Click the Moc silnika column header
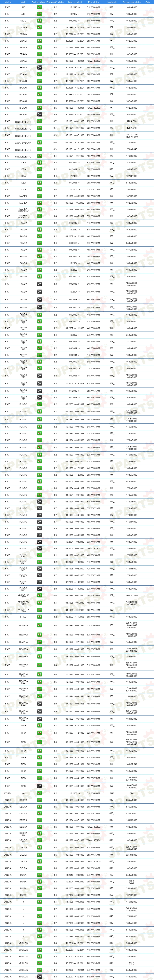 (94, 2)
